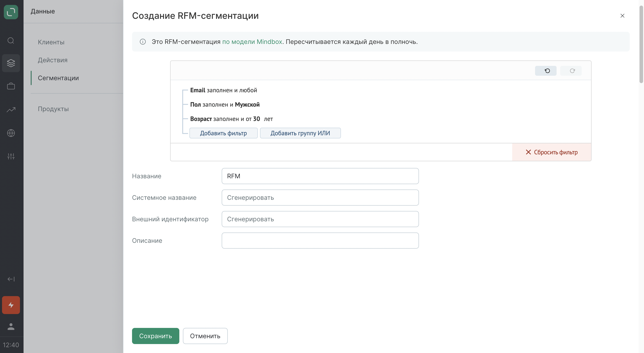
Task: Open search from the sidebar magnifier icon
Action: tap(11, 41)
